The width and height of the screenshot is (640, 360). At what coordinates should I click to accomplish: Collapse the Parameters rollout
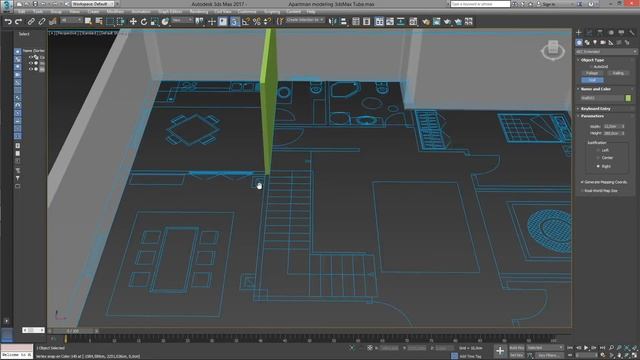(592, 116)
